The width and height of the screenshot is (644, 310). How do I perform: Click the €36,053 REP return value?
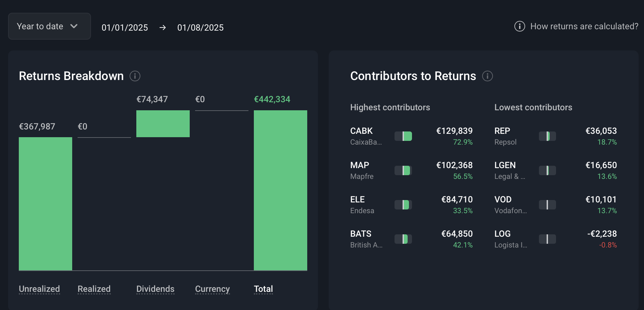601,131
